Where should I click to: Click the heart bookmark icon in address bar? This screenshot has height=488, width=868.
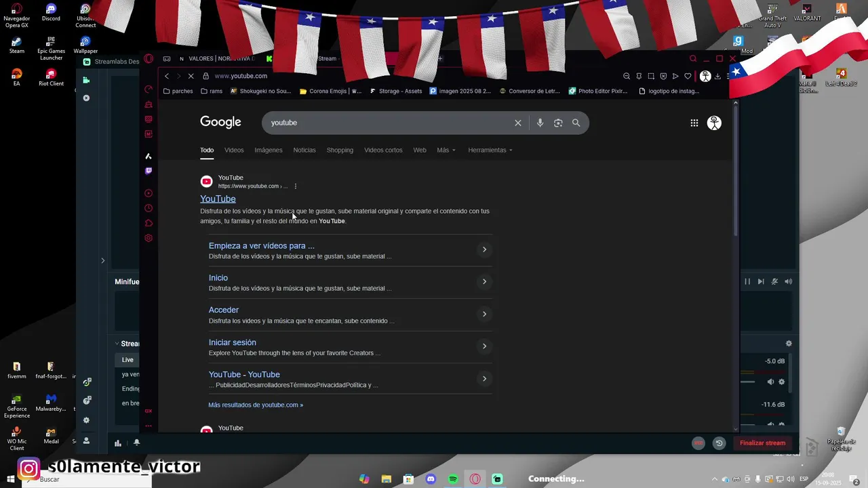[x=688, y=76]
